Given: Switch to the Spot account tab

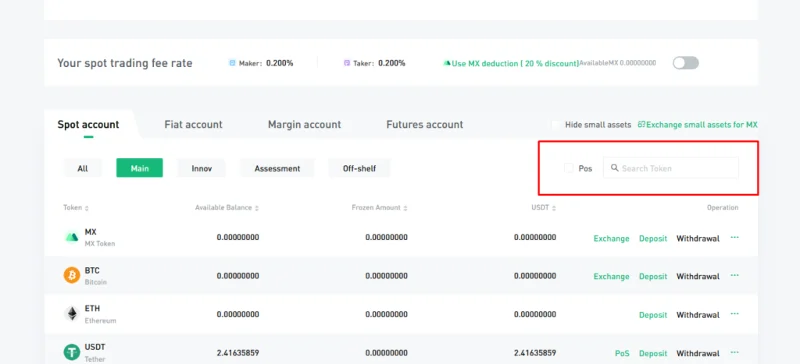Looking at the screenshot, I should (88, 125).
